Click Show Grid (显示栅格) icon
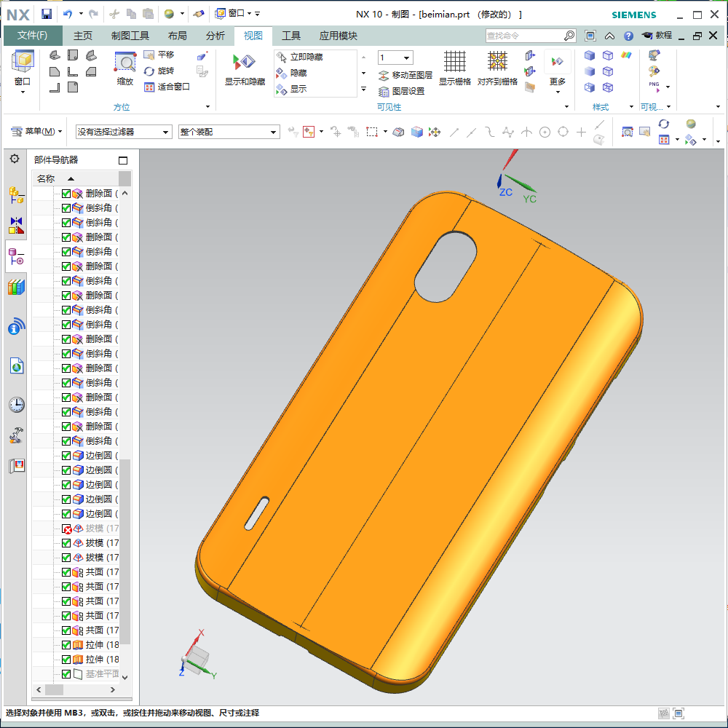 pos(454,68)
